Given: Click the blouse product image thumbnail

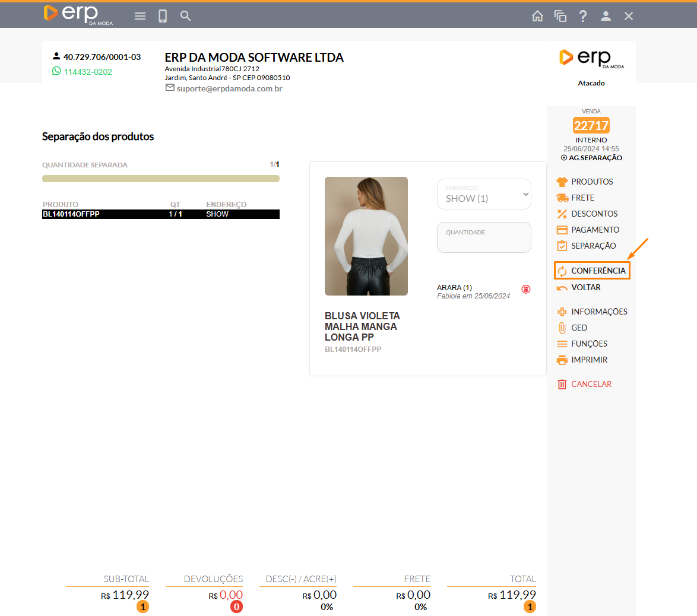Looking at the screenshot, I should click(x=366, y=236).
